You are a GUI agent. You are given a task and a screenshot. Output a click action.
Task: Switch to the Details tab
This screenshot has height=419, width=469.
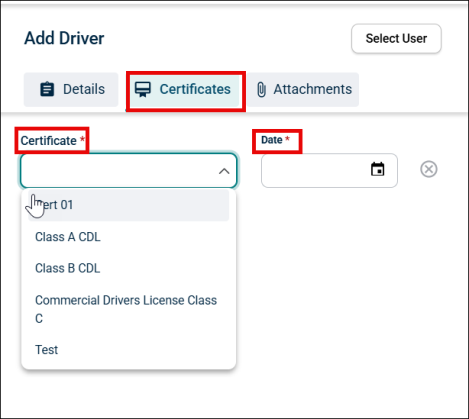tap(71, 89)
